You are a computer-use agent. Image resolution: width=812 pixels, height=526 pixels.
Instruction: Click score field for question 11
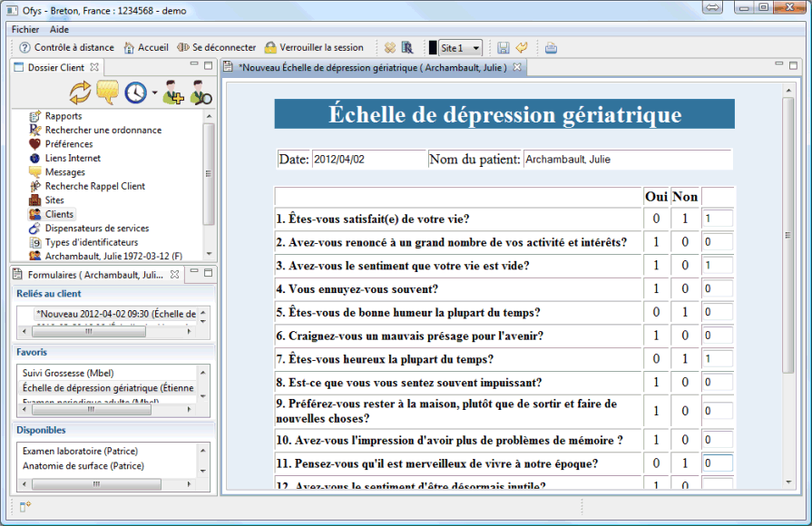718,463
